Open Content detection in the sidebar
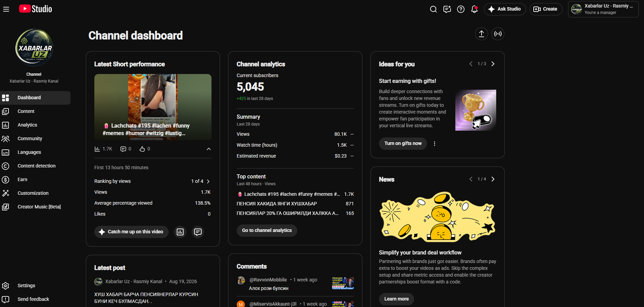 [x=35, y=166]
